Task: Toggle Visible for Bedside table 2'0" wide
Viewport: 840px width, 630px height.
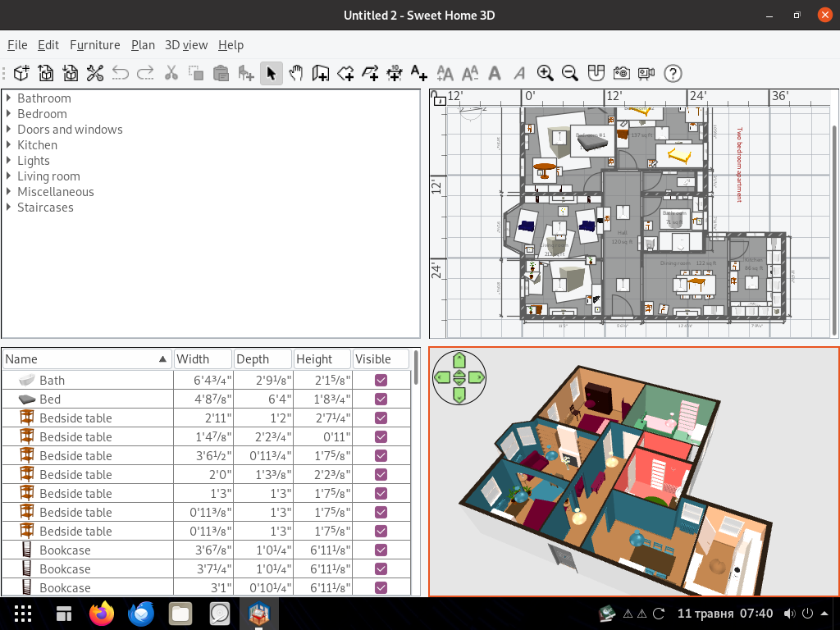Action: tap(381, 475)
